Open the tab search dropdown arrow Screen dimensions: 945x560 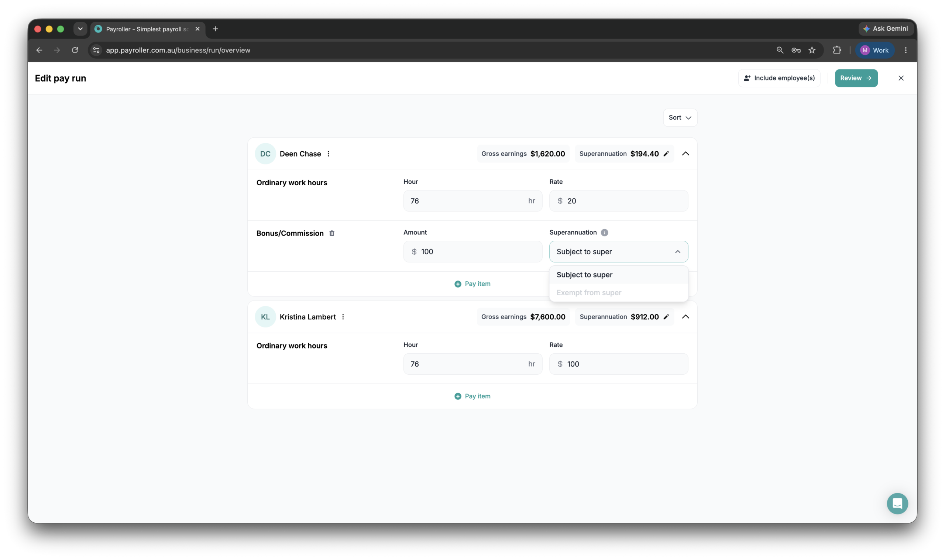tap(80, 29)
